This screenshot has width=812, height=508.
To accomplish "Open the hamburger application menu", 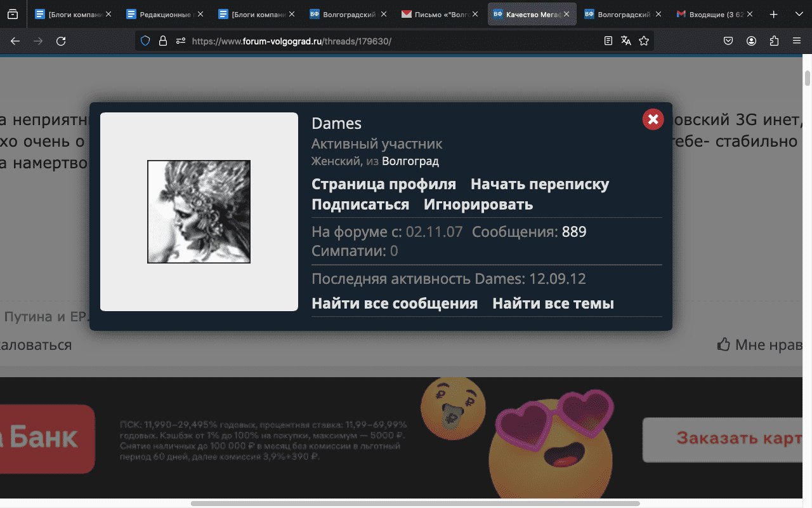I will pos(797,41).
